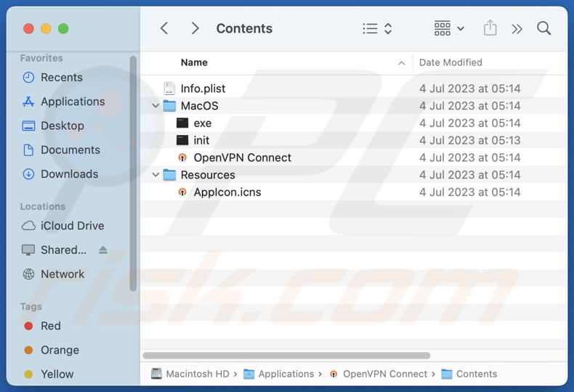
Task: Click the Applications sidebar icon
Action: click(x=28, y=102)
